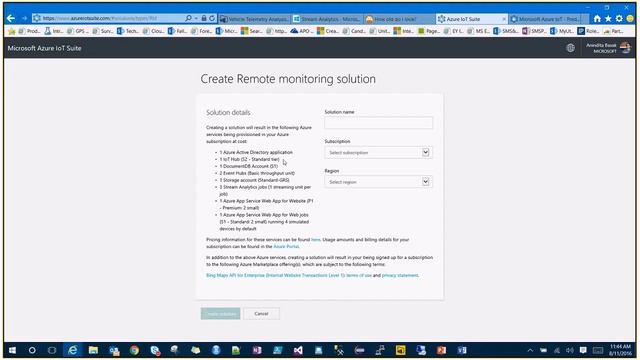Show hidden tray icons chevron
This screenshot has height=360, width=640.
click(530, 350)
